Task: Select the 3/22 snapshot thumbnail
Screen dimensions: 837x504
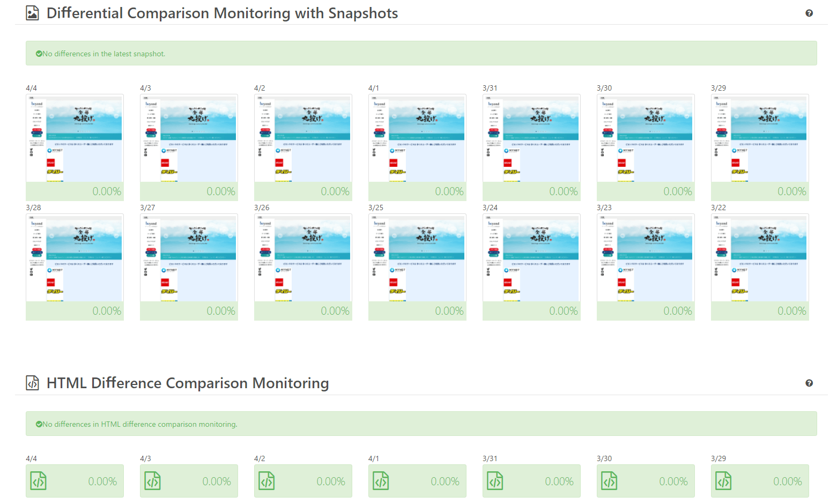Action: [760, 258]
